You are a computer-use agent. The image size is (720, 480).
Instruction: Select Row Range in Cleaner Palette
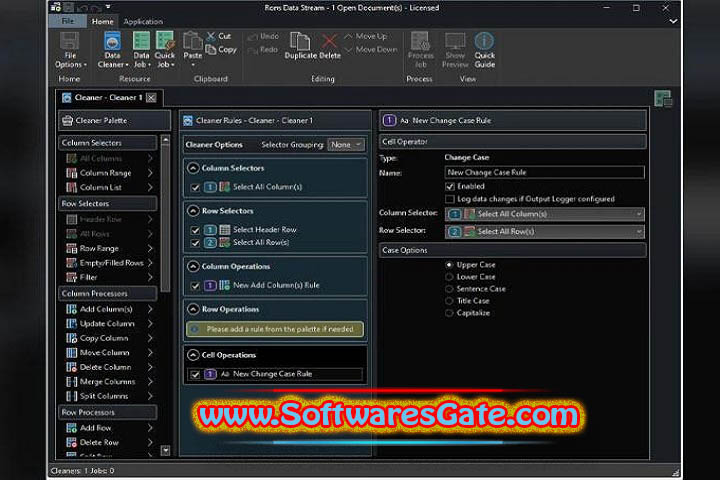pyautogui.click(x=109, y=248)
